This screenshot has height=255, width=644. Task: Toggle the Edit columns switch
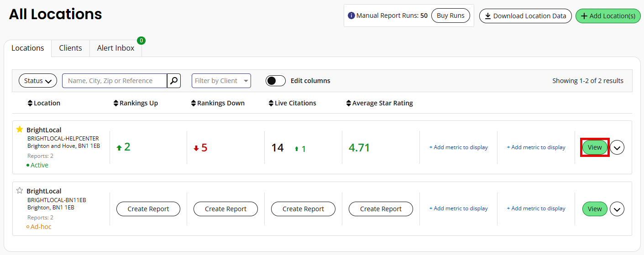pyautogui.click(x=276, y=81)
